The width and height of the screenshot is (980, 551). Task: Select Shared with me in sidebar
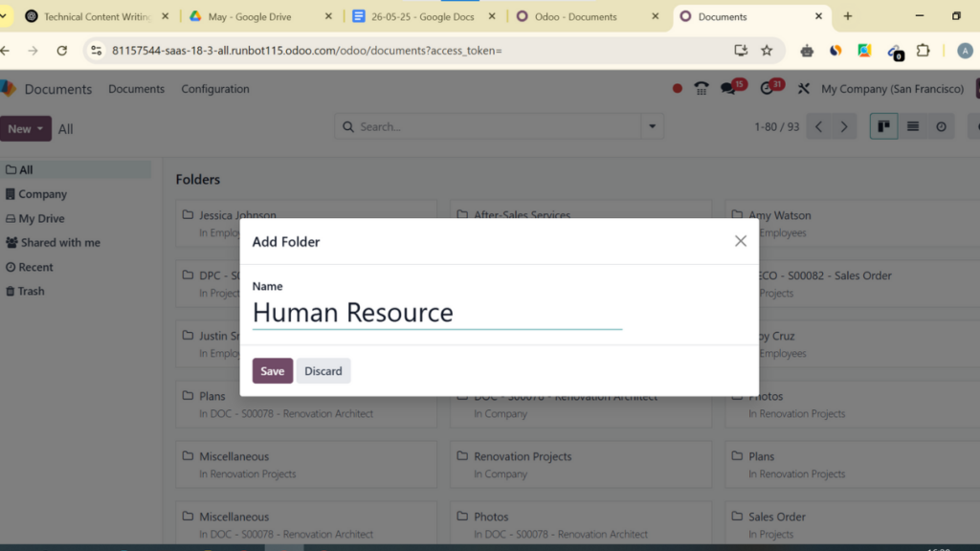click(x=76, y=242)
